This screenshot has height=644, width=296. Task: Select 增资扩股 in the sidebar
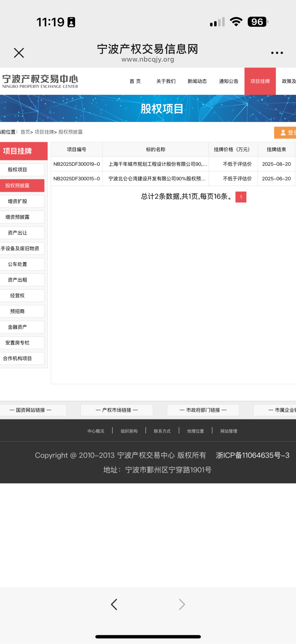click(x=22, y=201)
